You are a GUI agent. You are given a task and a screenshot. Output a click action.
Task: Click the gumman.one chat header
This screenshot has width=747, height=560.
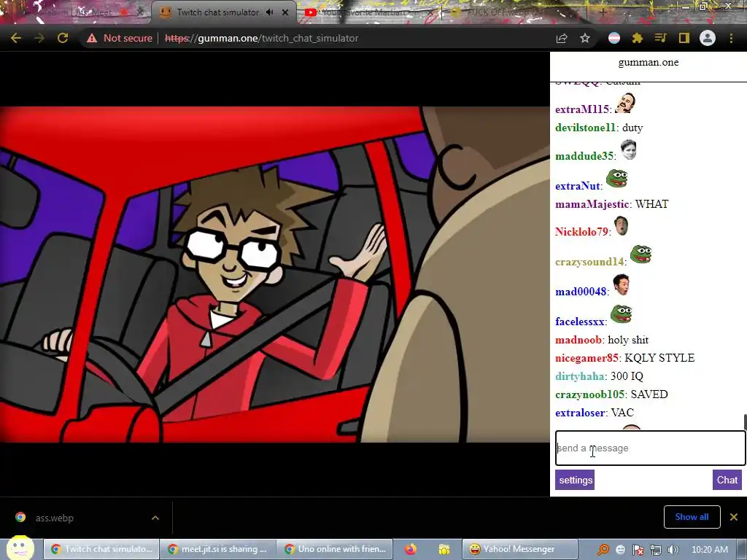(649, 63)
